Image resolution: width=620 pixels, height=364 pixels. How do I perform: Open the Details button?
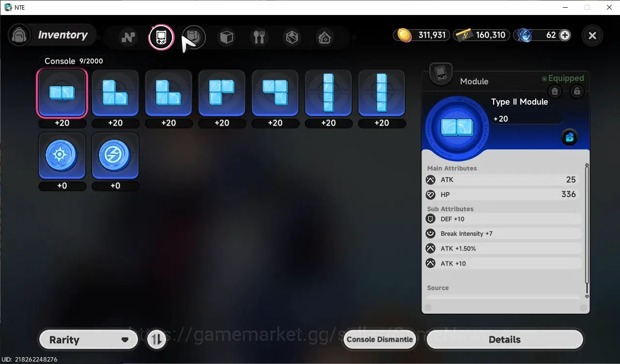click(505, 340)
